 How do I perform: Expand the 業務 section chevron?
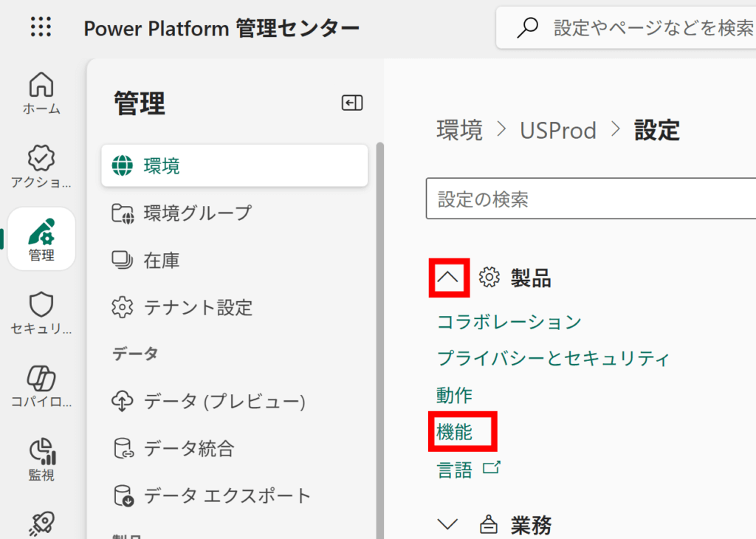448,525
